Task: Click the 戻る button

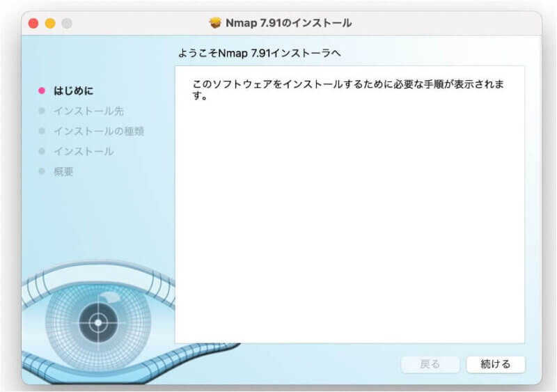Action: click(430, 364)
